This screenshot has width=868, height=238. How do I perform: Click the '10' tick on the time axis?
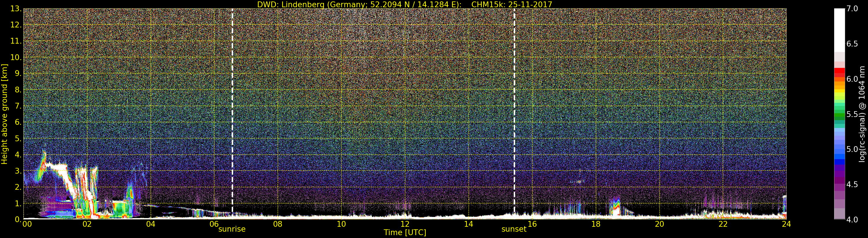(x=341, y=224)
